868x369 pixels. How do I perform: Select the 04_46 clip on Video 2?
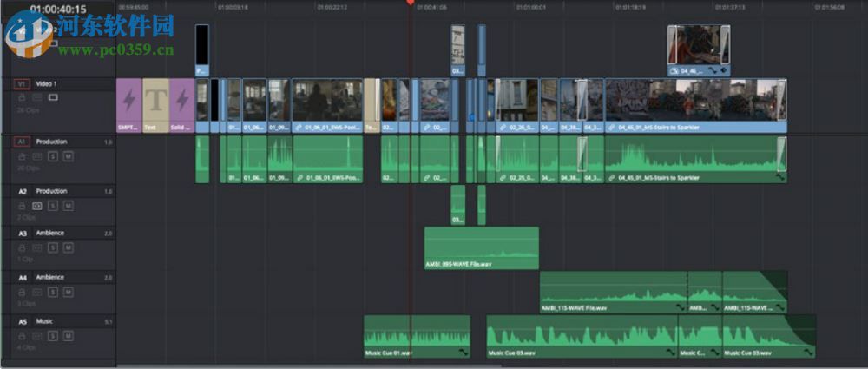699,50
